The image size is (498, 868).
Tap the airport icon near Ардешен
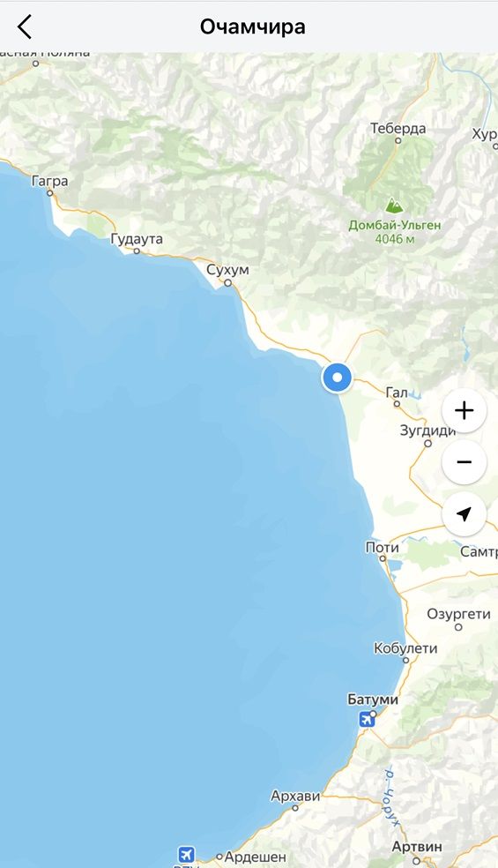coord(187,854)
